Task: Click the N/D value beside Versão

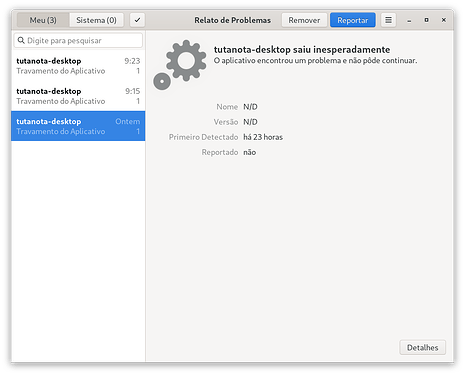Action: [x=250, y=122]
